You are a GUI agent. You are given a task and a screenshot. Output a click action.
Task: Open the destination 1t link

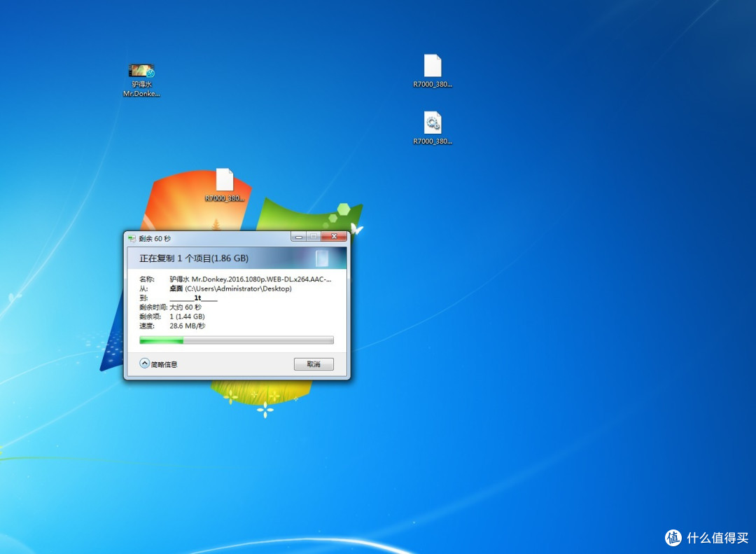click(193, 298)
